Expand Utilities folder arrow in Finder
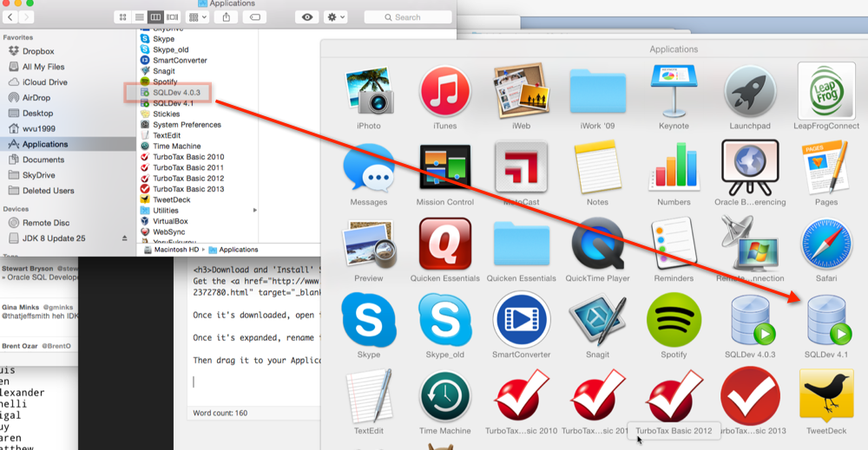 (254, 210)
